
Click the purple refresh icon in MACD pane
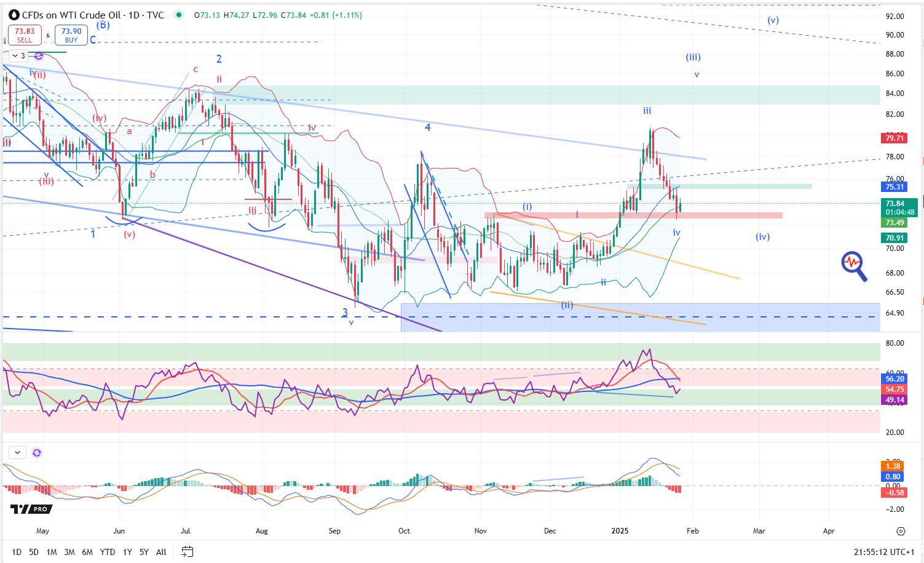(37, 453)
